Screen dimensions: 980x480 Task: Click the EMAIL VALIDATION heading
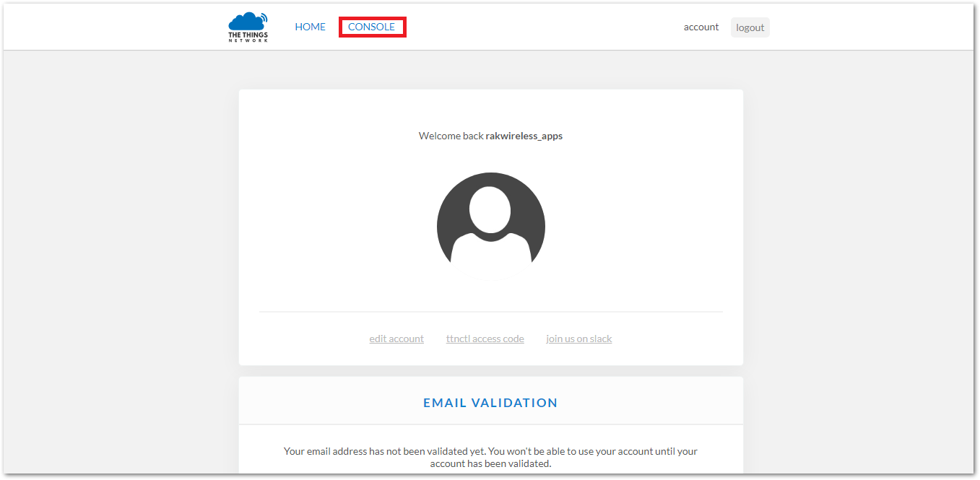click(490, 403)
